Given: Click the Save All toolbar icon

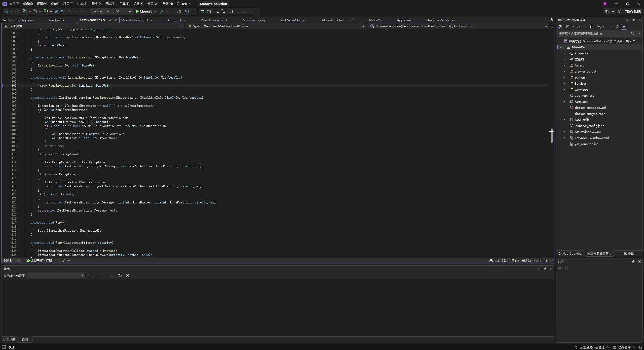Looking at the screenshot, I should point(63,11).
